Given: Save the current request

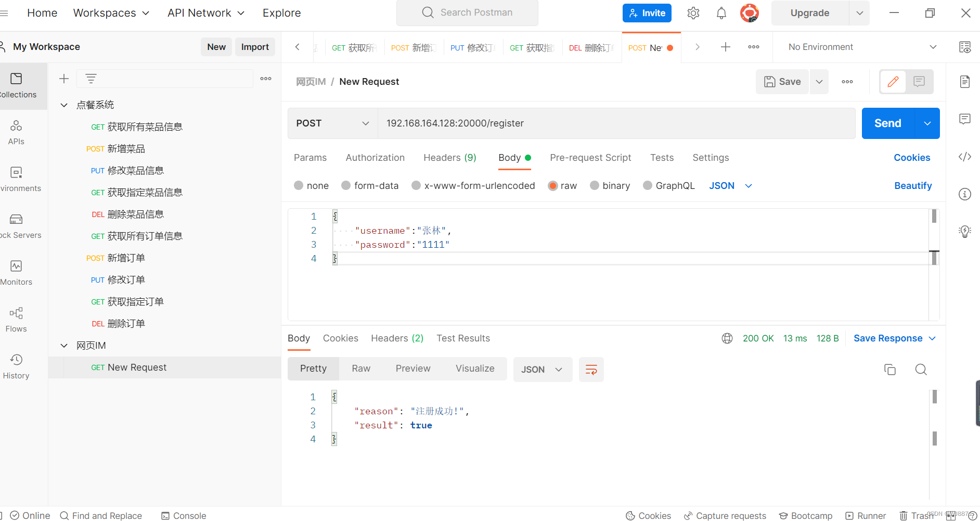Looking at the screenshot, I should (782, 82).
